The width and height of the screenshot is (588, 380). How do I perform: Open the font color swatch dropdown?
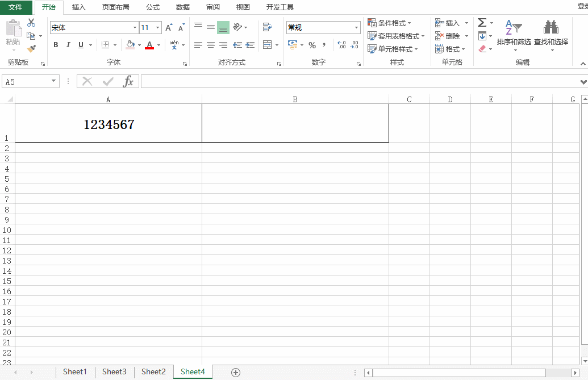[x=158, y=45]
